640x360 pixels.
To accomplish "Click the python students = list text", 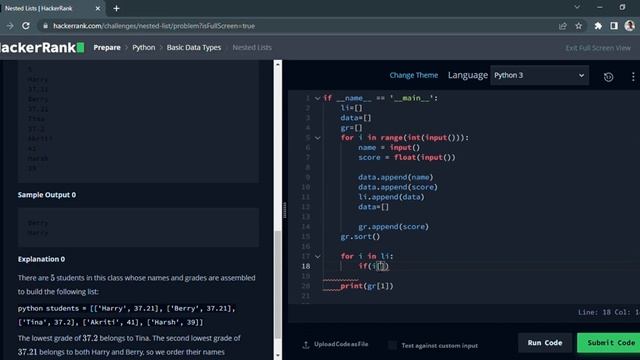I will 127,315.
